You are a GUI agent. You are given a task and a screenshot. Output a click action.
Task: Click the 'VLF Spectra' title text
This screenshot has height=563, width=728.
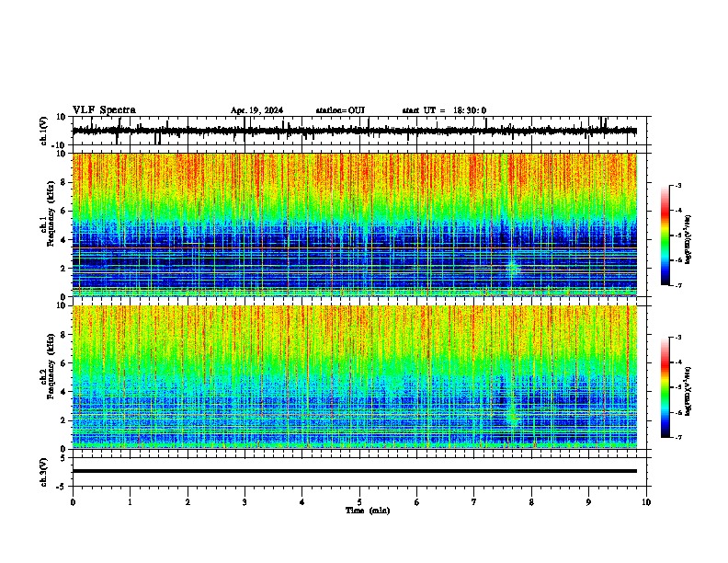coord(104,110)
